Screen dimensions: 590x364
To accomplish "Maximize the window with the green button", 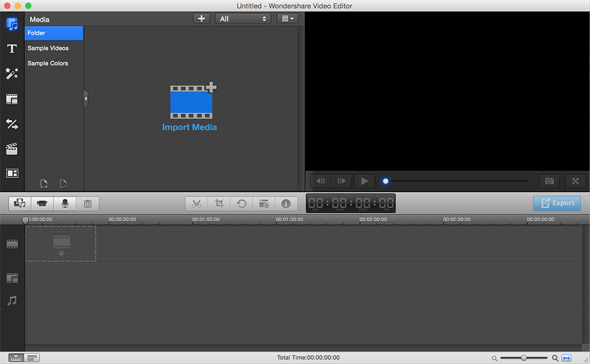I will (x=28, y=6).
